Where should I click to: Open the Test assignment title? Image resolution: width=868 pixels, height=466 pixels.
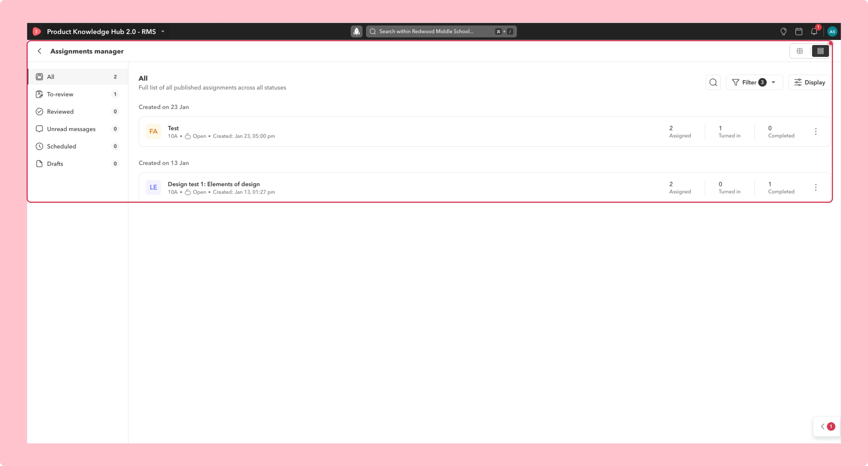tap(173, 128)
